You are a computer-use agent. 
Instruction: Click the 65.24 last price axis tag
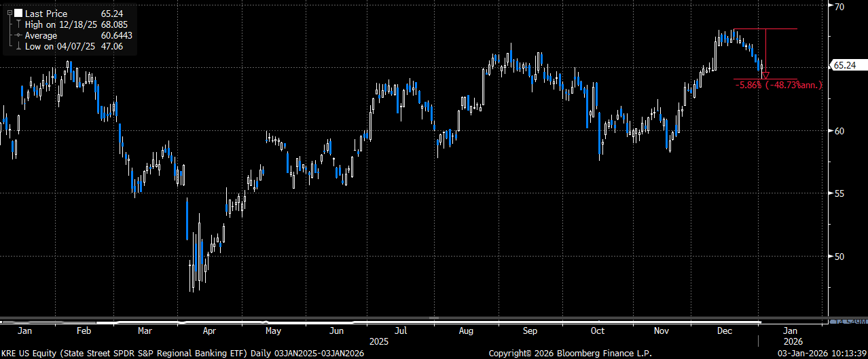tap(843, 66)
